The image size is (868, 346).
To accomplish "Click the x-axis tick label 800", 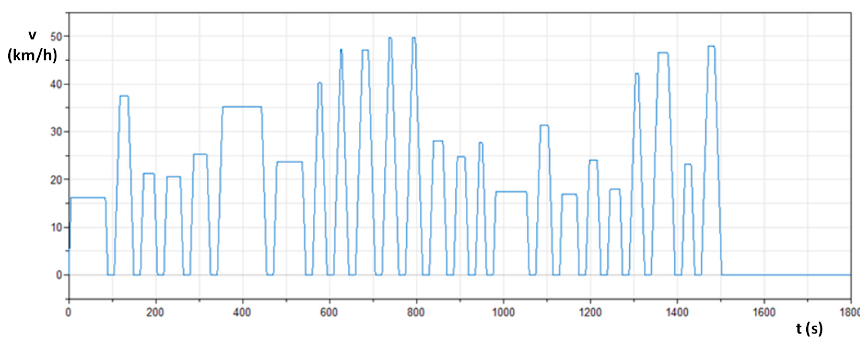I will coord(416,313).
